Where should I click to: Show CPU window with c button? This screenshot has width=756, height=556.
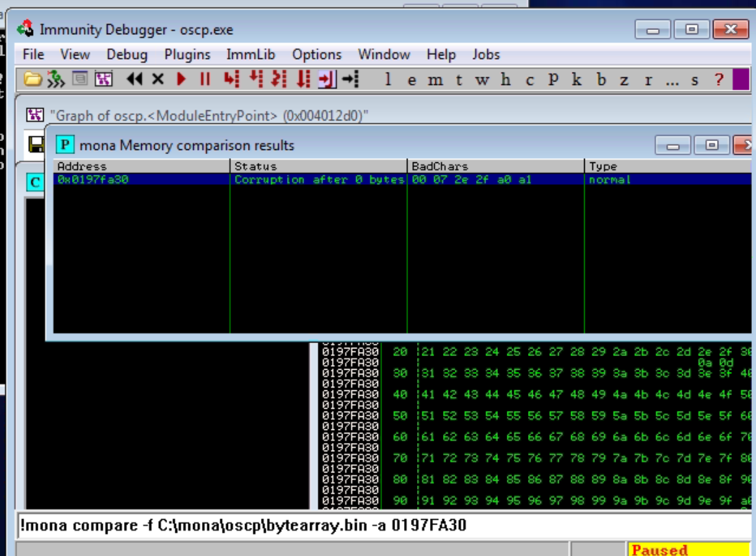[529, 79]
